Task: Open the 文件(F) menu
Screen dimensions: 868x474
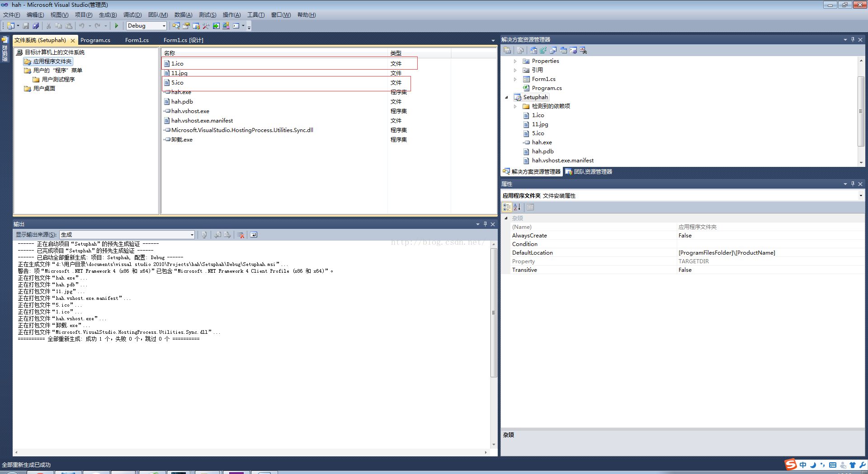Action: click(x=12, y=15)
